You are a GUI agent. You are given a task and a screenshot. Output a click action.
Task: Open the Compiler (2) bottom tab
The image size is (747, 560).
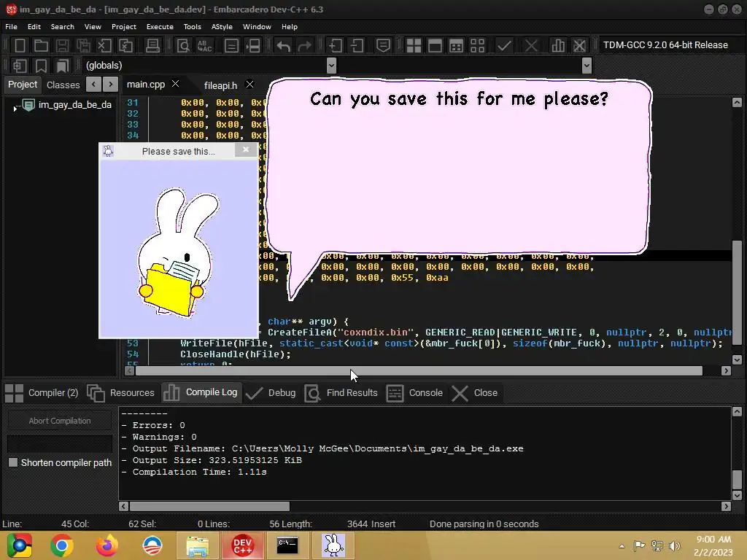point(42,393)
